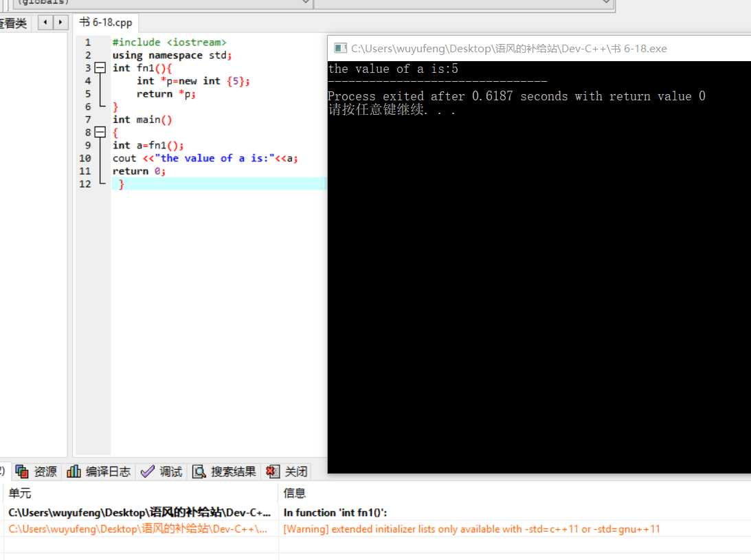This screenshot has height=560, width=751.
Task: Click line number 12 in the gutter
Action: pos(85,184)
